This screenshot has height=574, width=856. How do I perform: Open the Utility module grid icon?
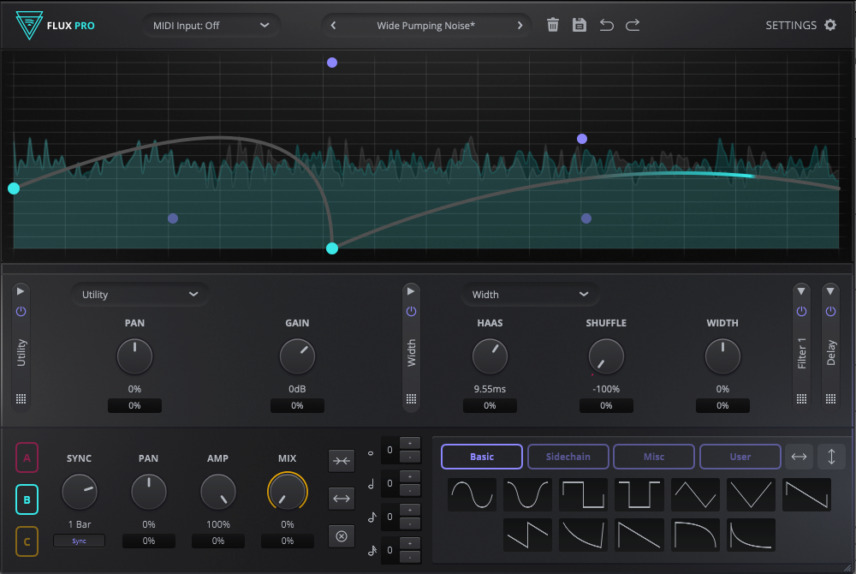(21, 399)
